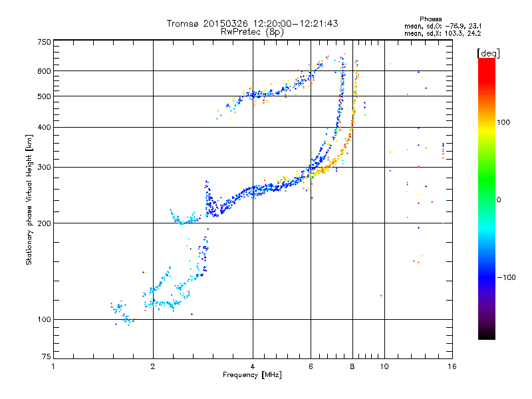
Task: Click the y-axis tick label '75'
Action: click(x=47, y=356)
